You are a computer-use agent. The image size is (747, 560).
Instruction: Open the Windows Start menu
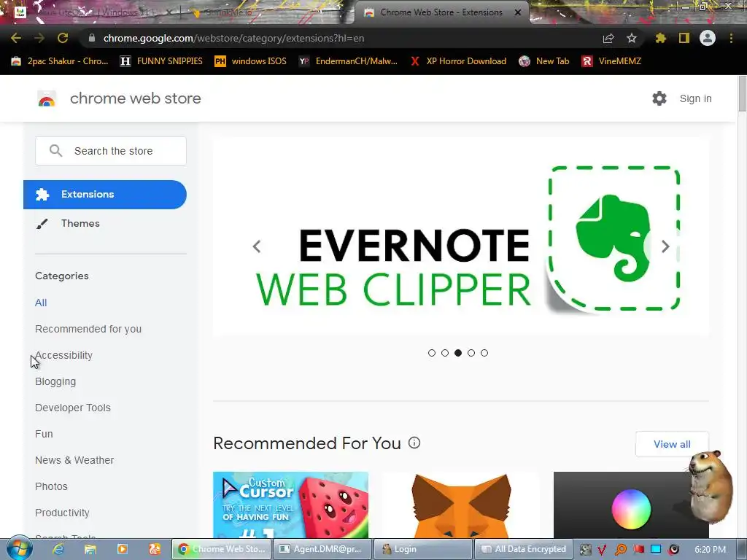point(20,548)
